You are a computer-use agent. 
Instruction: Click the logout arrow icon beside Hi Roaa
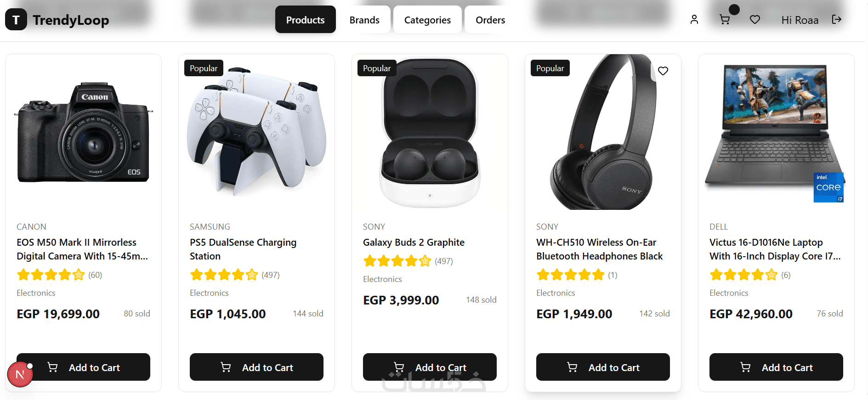click(x=837, y=19)
